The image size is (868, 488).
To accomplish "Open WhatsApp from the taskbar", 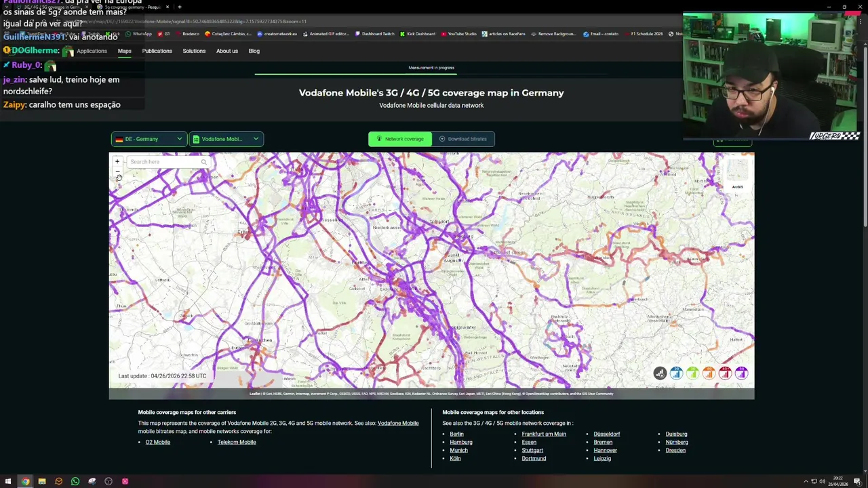I will click(x=75, y=481).
